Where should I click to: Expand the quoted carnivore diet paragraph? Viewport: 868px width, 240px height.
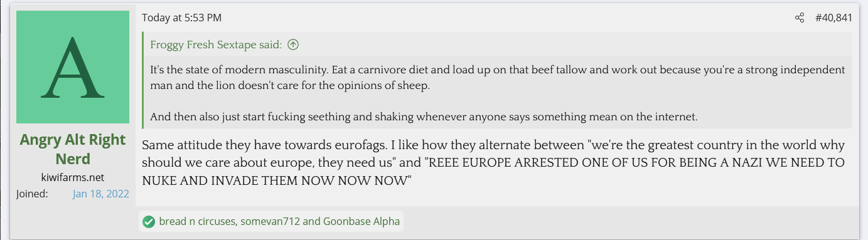point(498,78)
